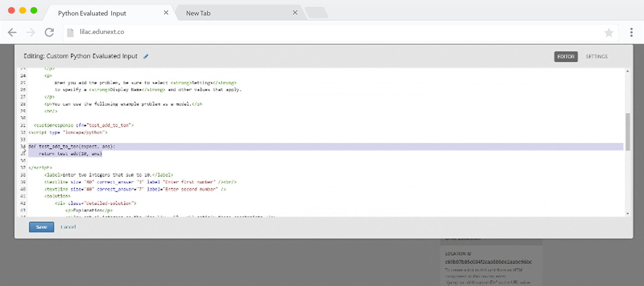644x286 pixels.
Task: Click the div class="detailed-solution" line
Action: coord(95,203)
